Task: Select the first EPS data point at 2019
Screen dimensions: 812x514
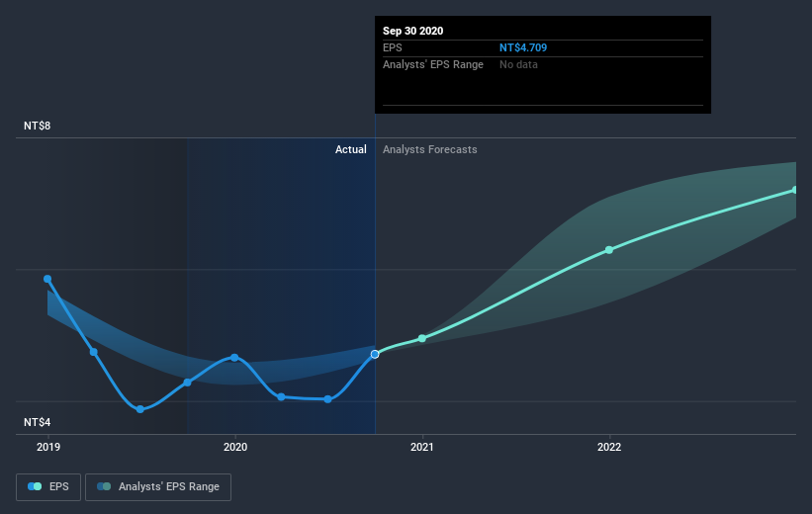Action: [47, 279]
